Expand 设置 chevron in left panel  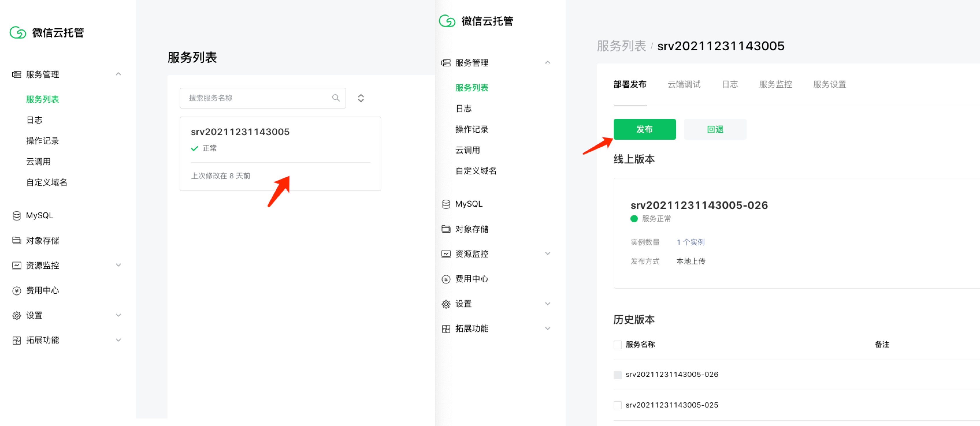(x=118, y=315)
